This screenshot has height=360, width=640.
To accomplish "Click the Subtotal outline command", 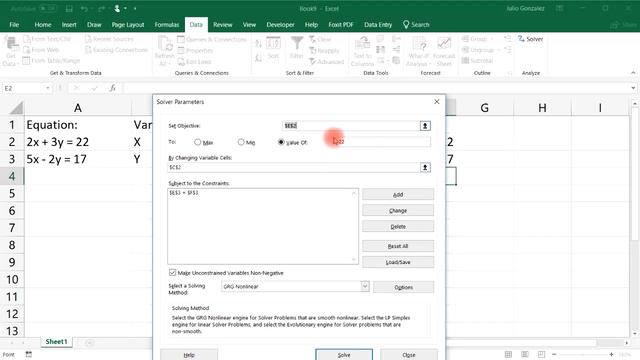I will coord(477,60).
